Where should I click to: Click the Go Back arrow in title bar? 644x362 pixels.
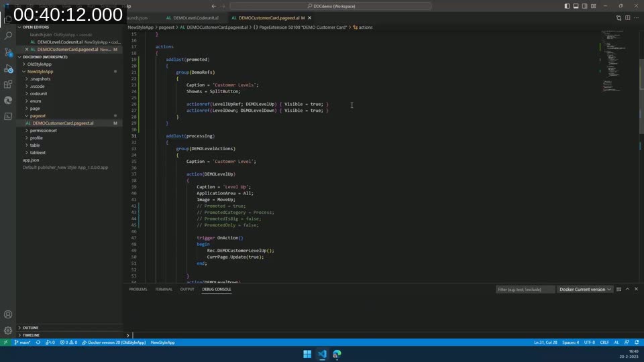pyautogui.click(x=213, y=6)
